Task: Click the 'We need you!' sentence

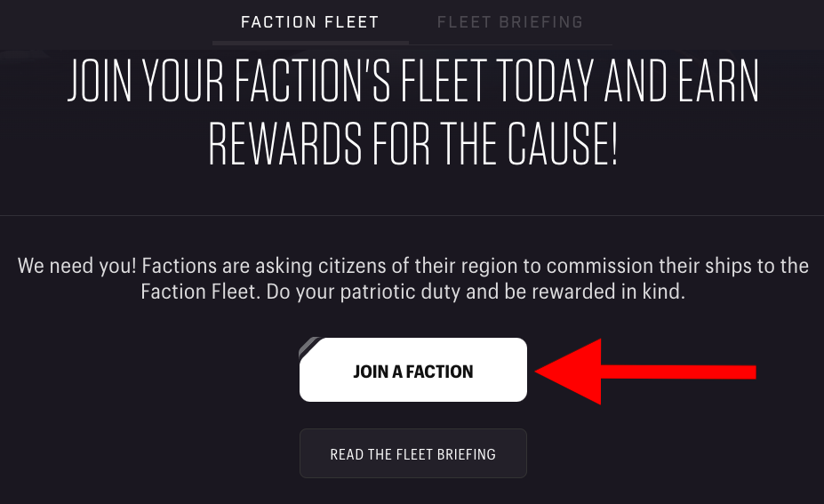Action: tap(76, 266)
